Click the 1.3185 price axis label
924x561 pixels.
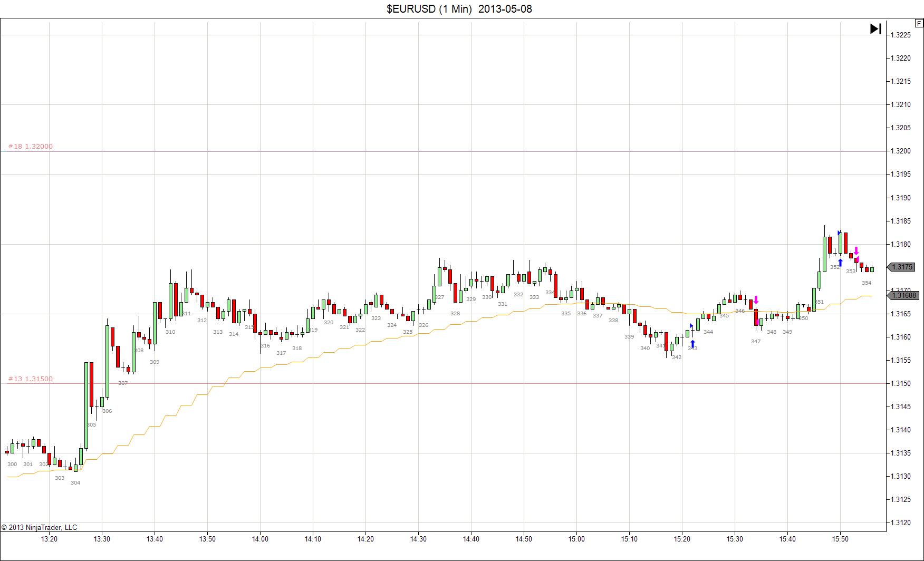[901, 221]
